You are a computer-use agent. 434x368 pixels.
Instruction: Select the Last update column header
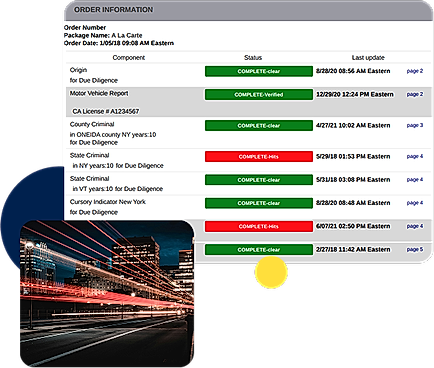[x=368, y=58]
